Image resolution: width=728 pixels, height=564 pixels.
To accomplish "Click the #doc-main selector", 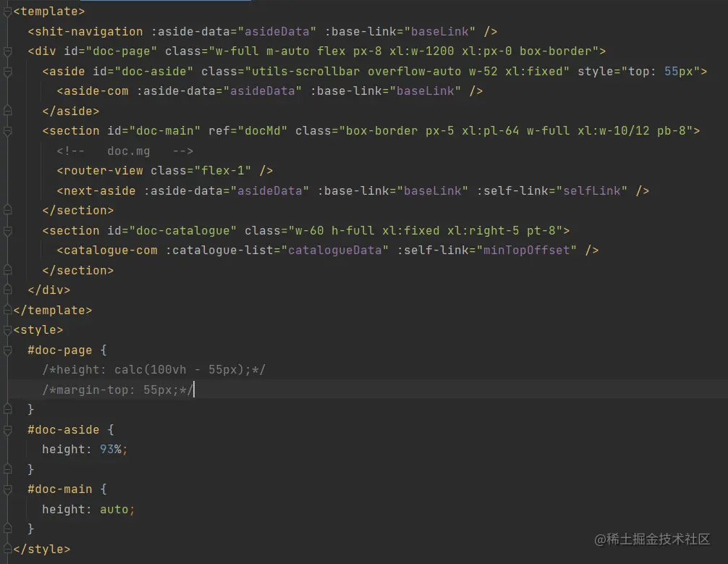I will click(60, 489).
